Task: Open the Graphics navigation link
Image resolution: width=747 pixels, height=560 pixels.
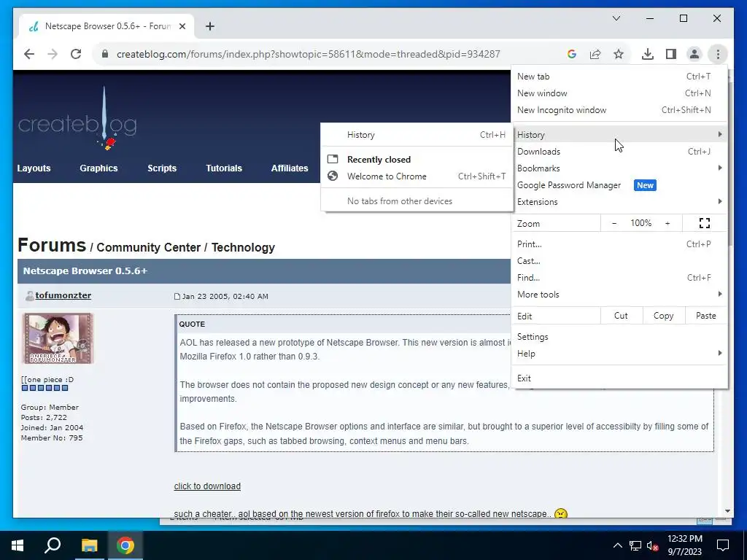Action: point(98,168)
